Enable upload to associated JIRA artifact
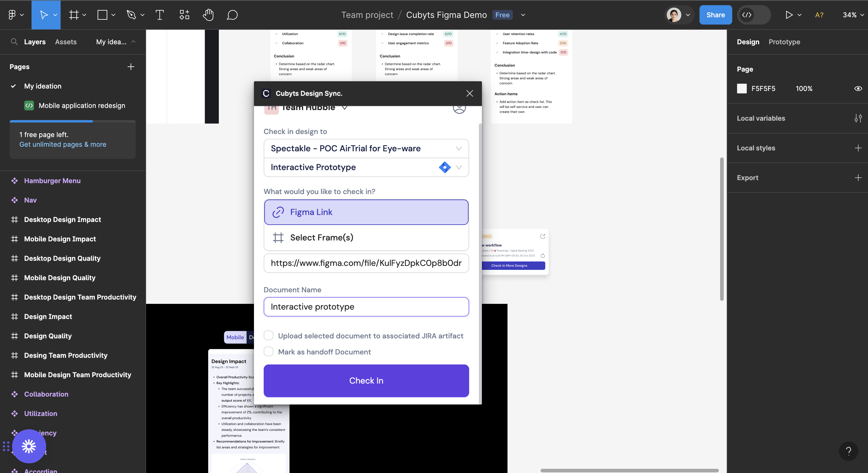The height and width of the screenshot is (473, 868). coord(268,335)
